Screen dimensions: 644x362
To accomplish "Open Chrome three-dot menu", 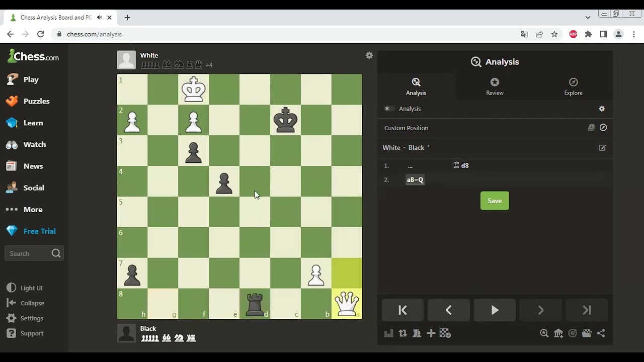I will [x=634, y=34].
